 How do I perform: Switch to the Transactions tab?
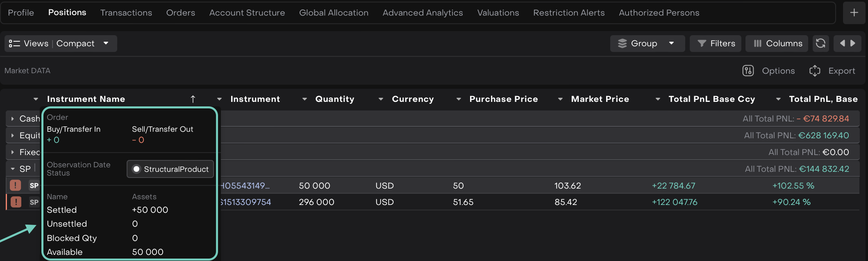point(126,13)
